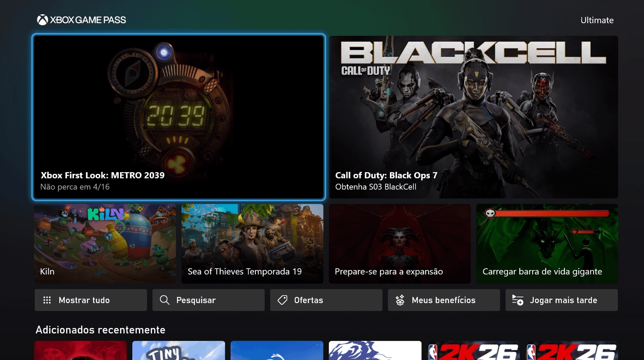
Task: Click the Jogar mais tarde list icon
Action: [x=517, y=300]
